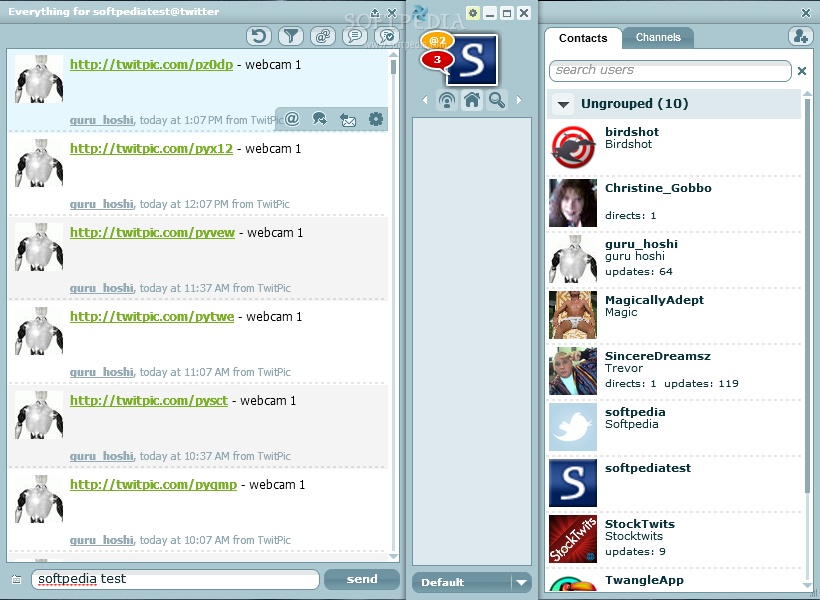The height and width of the screenshot is (600, 820).
Task: Select the softpedia contact with bird avatar
Action: [x=674, y=427]
